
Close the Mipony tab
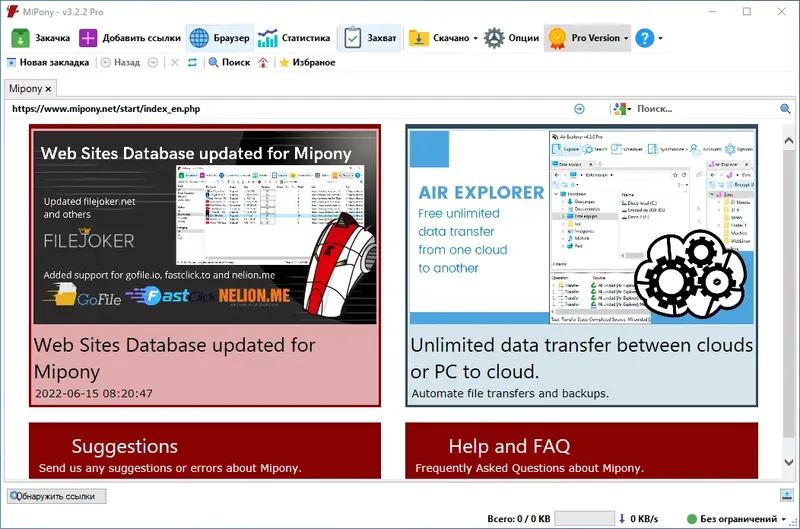48,89
